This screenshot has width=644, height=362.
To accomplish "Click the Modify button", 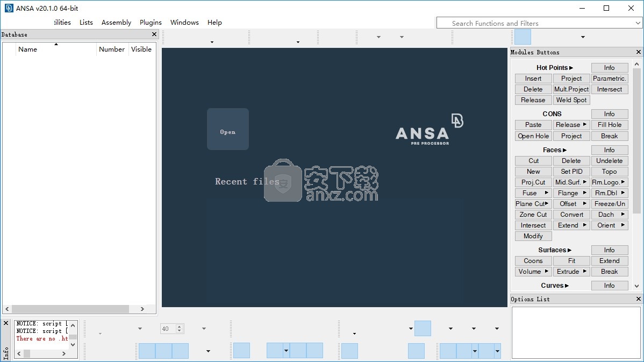I will 533,236.
